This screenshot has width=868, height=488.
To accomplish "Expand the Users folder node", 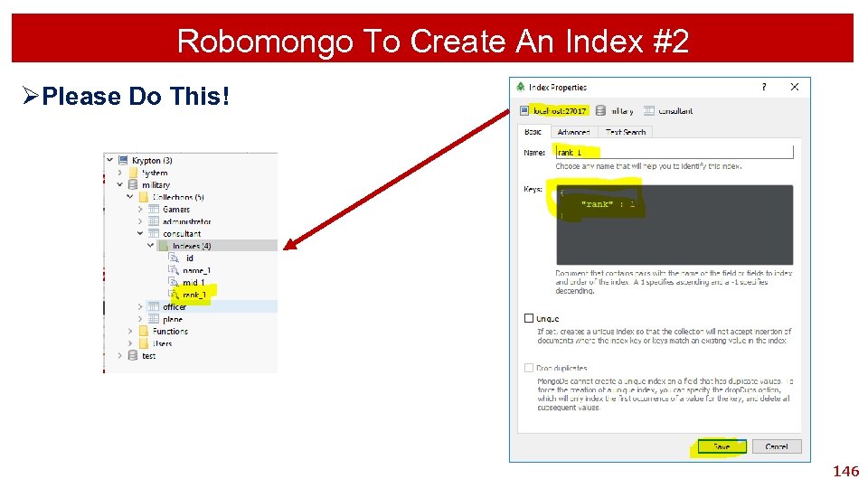I will tap(130, 343).
